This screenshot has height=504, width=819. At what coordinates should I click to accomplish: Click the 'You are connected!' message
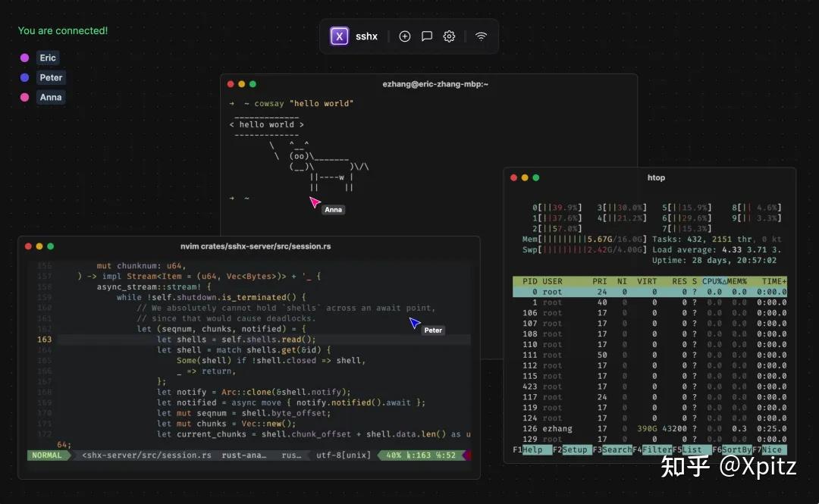click(63, 31)
